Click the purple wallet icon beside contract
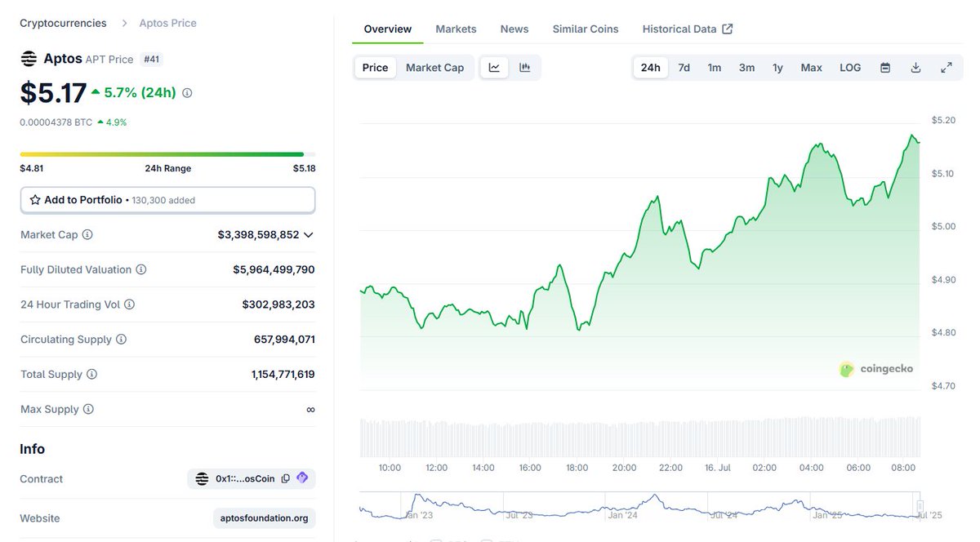 [302, 478]
